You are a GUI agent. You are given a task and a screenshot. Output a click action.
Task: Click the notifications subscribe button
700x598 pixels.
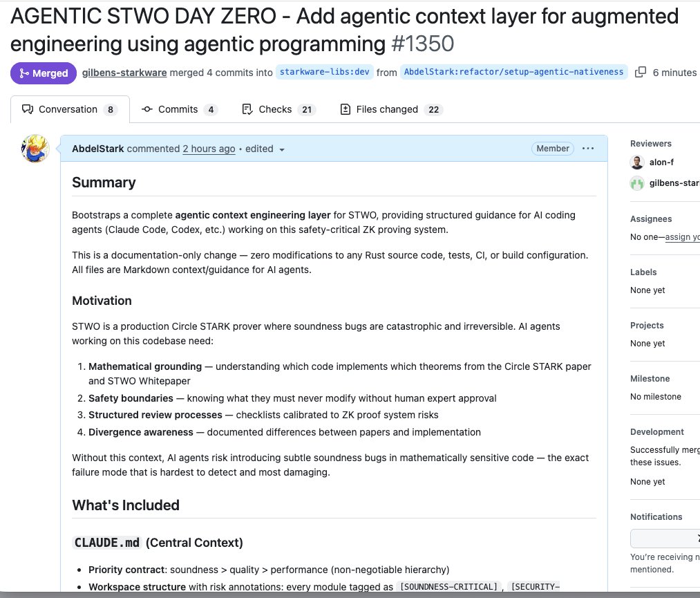(x=665, y=539)
